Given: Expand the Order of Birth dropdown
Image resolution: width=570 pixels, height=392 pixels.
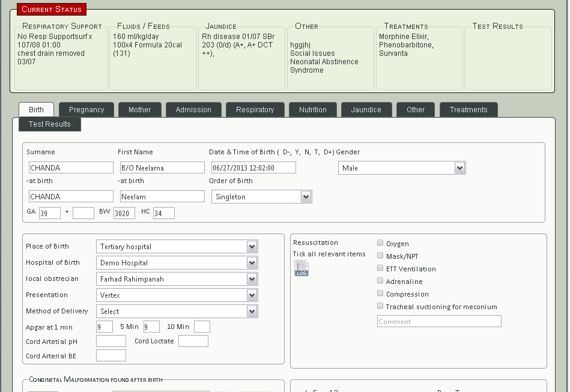Looking at the screenshot, I should click(261, 197).
